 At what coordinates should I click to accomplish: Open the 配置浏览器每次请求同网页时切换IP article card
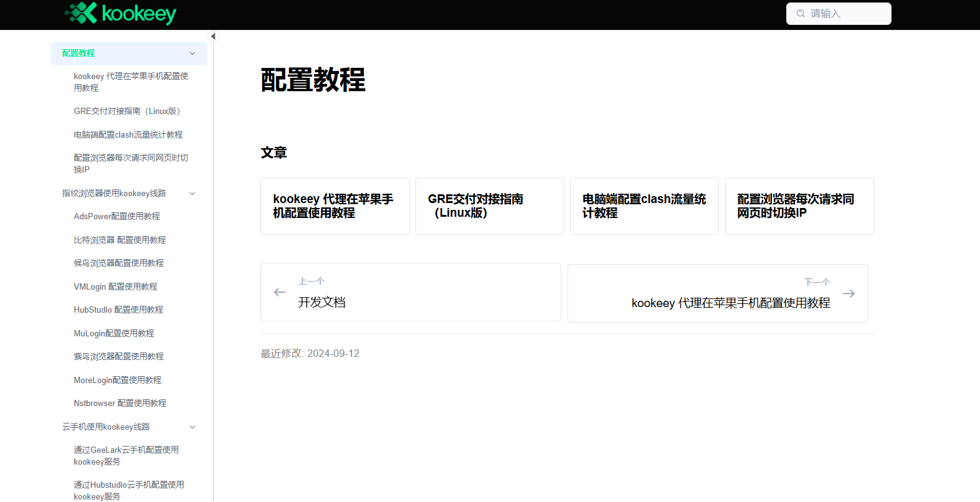(x=799, y=206)
